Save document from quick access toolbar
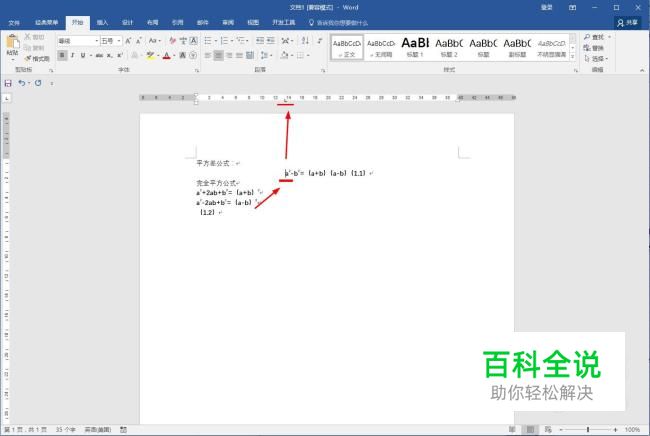This screenshot has width=650, height=436. (8, 83)
